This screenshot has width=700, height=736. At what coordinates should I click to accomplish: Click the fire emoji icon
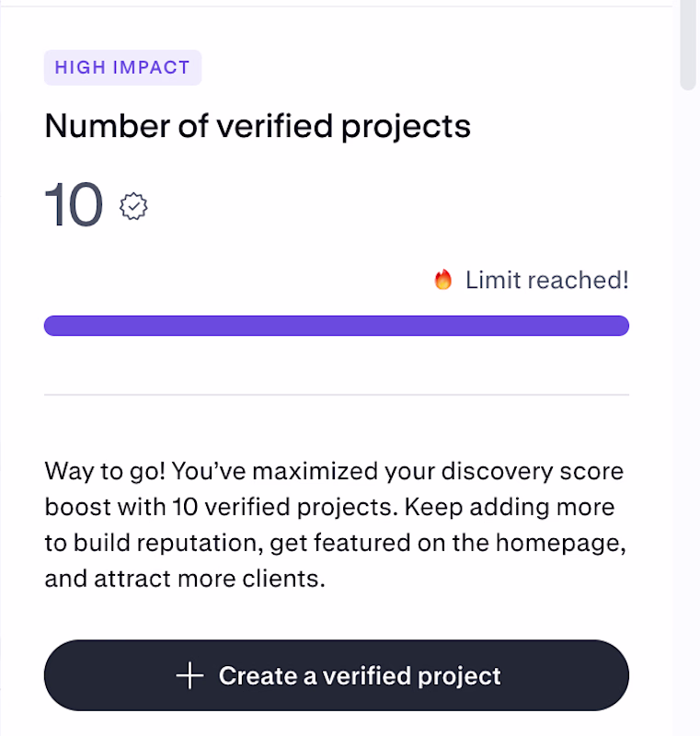(x=443, y=280)
